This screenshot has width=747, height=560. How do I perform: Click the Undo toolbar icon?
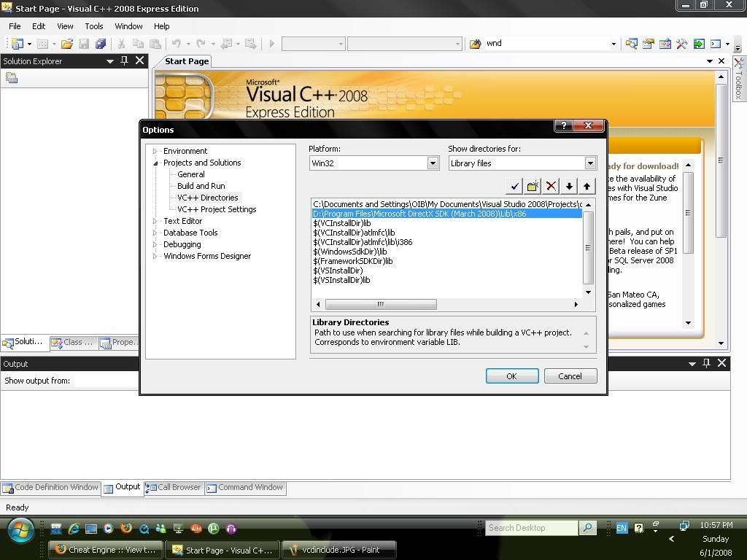click(x=177, y=44)
